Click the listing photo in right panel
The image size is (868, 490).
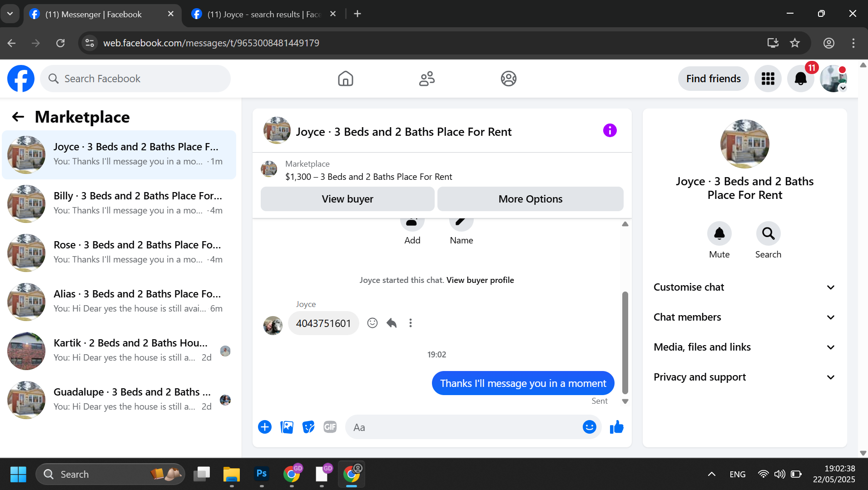(x=745, y=144)
